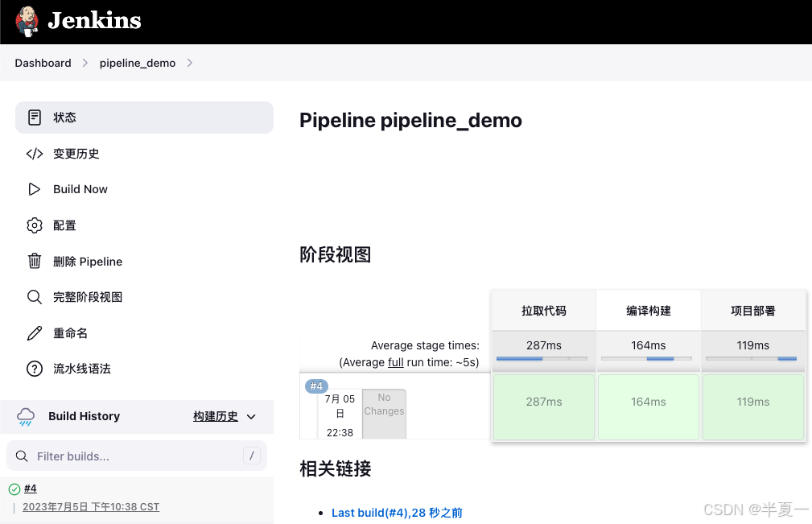Click the Jenkins butler logo
The image size is (812, 524).
click(x=26, y=22)
